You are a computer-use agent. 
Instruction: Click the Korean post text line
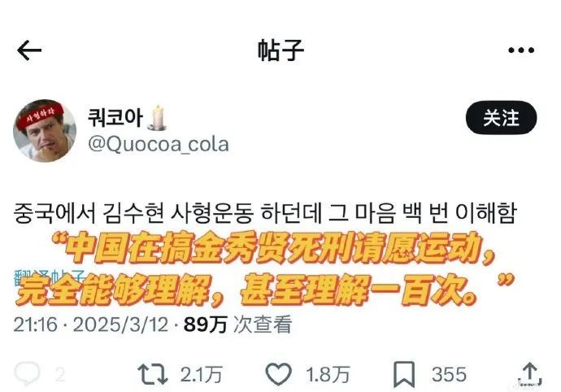[265, 212]
